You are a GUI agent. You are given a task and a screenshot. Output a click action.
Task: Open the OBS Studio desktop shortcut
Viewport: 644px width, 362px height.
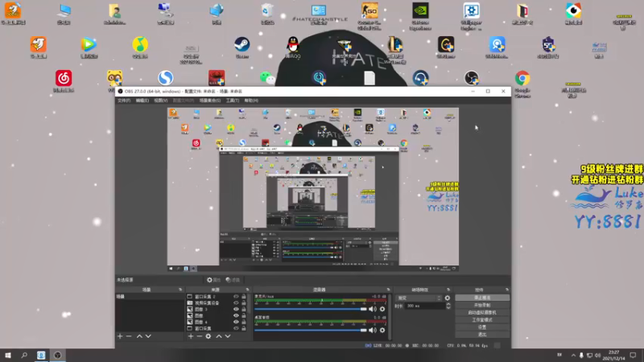tap(472, 77)
